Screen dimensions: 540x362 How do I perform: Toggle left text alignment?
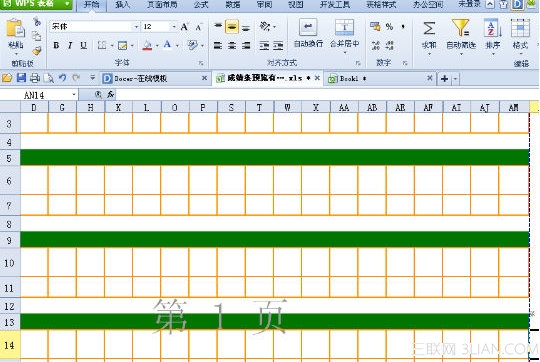click(218, 45)
